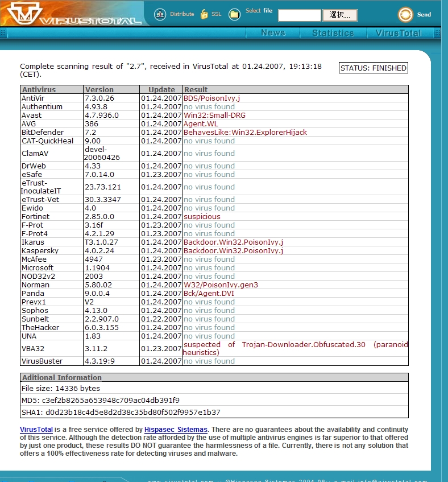Click the Panda version 9.0.0.4
The width and height of the screenshot is (448, 482).
click(97, 294)
